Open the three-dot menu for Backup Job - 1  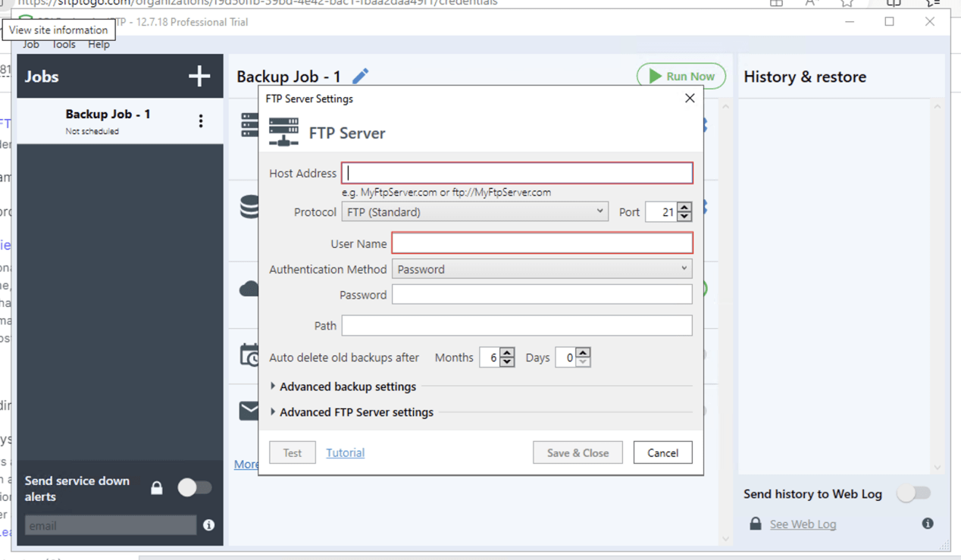point(201,120)
